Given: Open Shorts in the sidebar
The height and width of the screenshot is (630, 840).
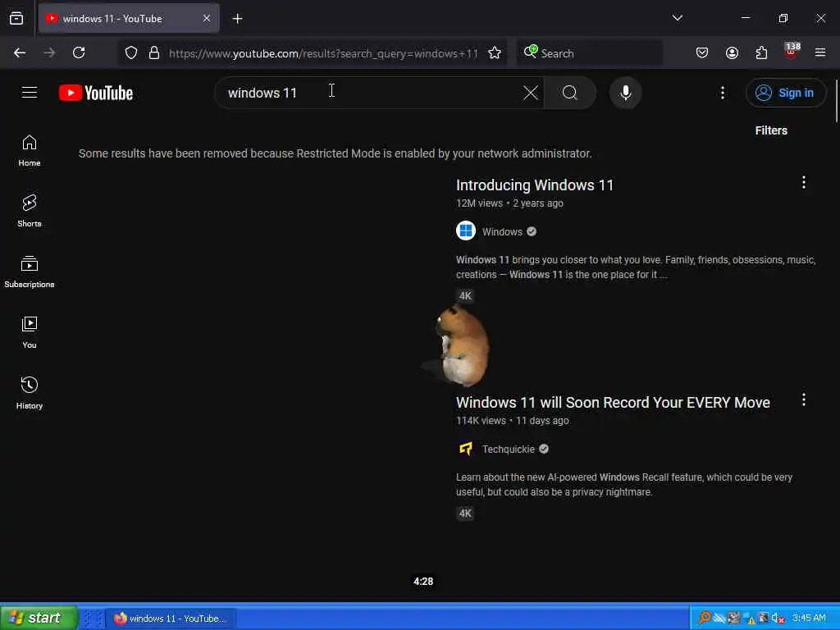Looking at the screenshot, I should pyautogui.click(x=30, y=211).
